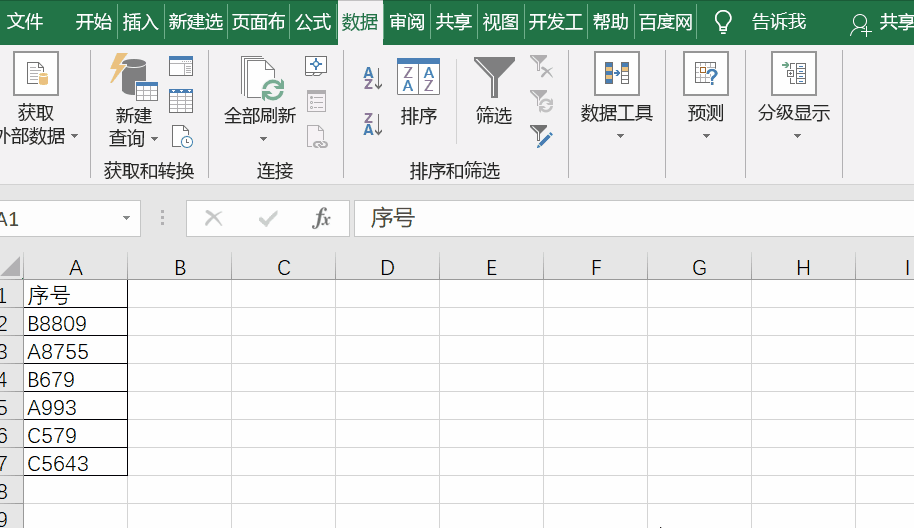Expand the Data Tools dropdown arrow

620,136
